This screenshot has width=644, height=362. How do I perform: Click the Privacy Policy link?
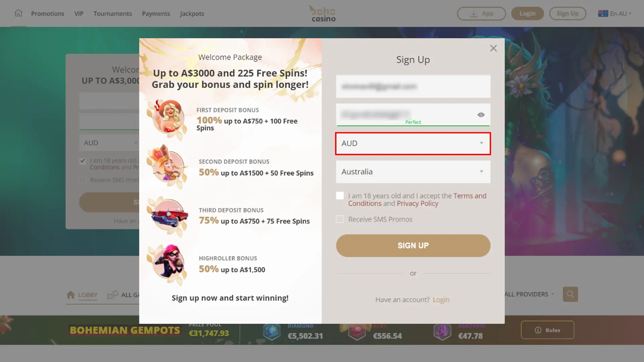click(x=418, y=203)
